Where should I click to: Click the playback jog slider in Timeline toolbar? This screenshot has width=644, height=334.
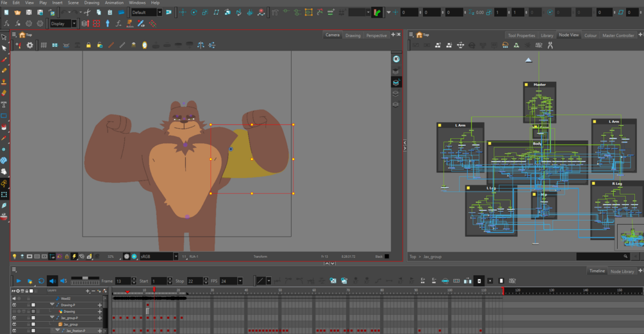click(85, 281)
